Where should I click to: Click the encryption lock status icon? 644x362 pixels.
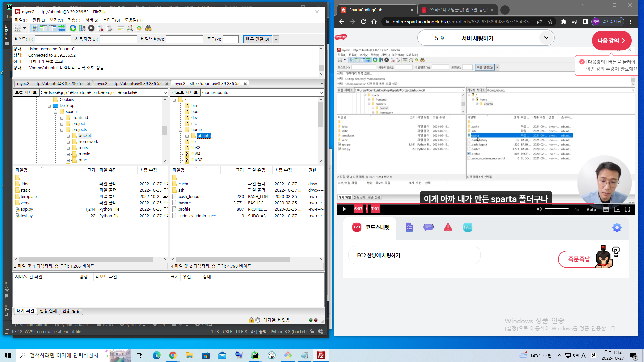pyautogui.click(x=251, y=320)
